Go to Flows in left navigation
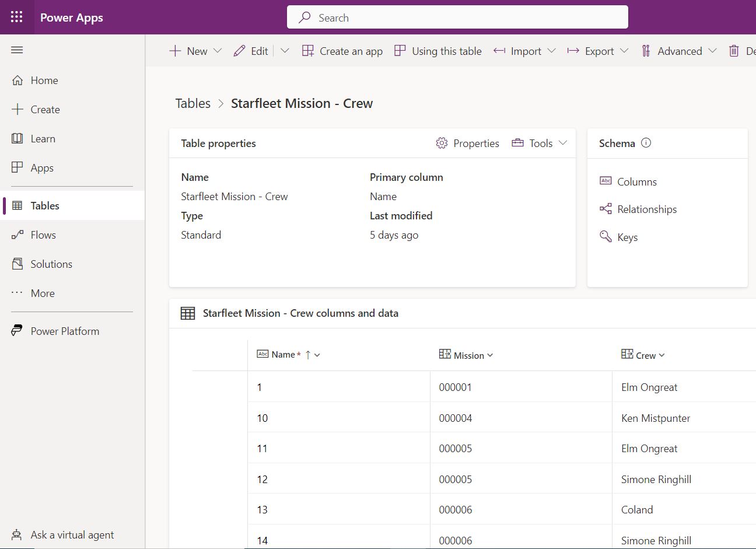 tap(43, 235)
